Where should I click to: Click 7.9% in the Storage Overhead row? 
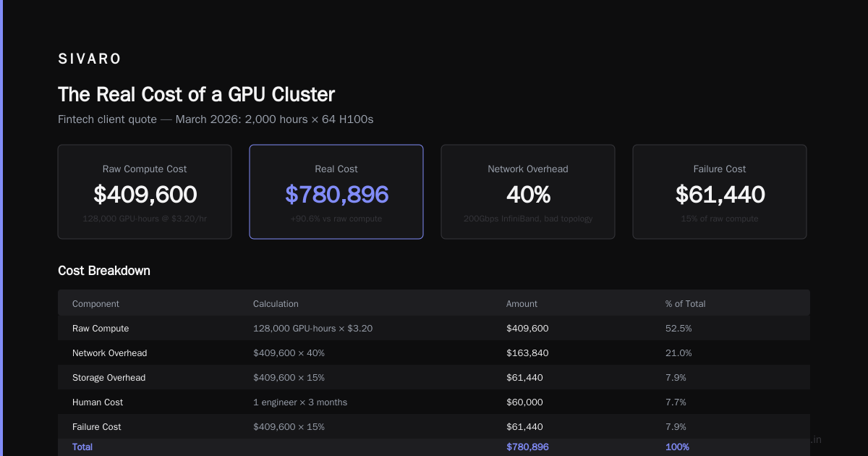(676, 378)
